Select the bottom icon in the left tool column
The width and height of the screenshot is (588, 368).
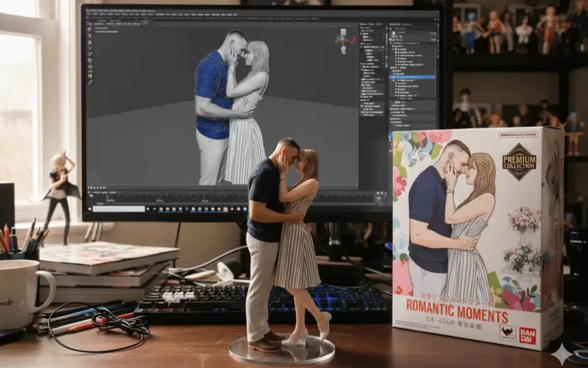(90, 82)
